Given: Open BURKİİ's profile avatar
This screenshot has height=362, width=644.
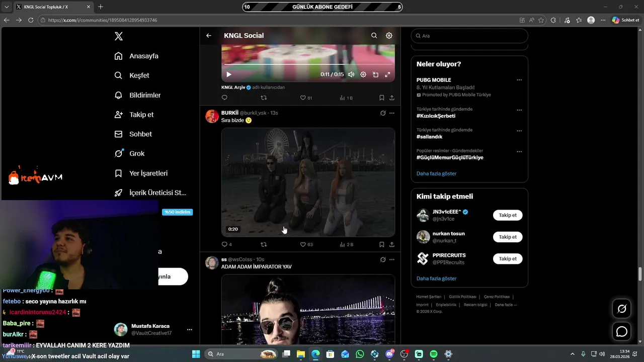Looking at the screenshot, I should pyautogui.click(x=212, y=116).
